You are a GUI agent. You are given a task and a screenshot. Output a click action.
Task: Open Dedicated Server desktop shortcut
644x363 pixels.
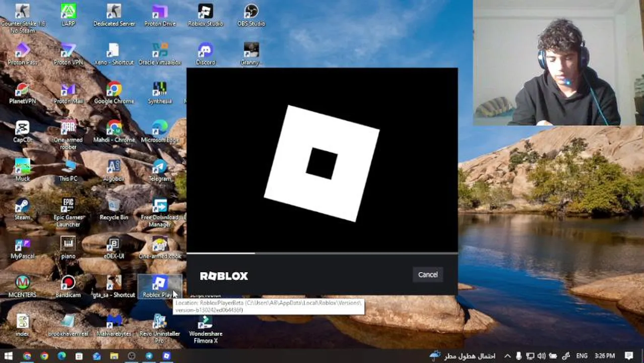pos(114,15)
